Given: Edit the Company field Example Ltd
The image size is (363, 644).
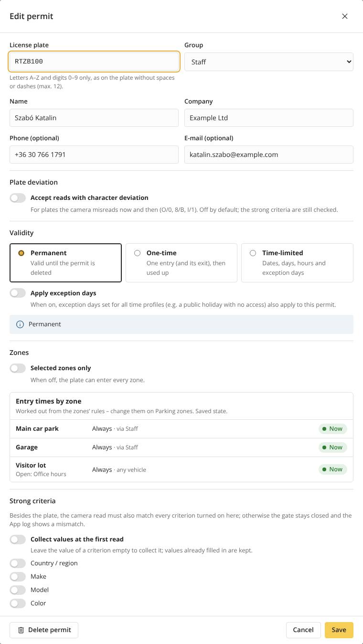Looking at the screenshot, I should [x=269, y=118].
